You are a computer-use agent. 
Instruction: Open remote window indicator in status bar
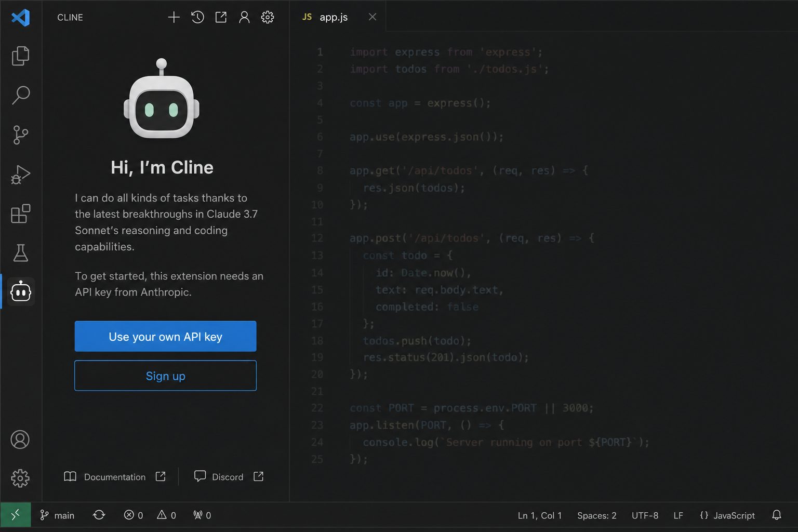coord(16,515)
